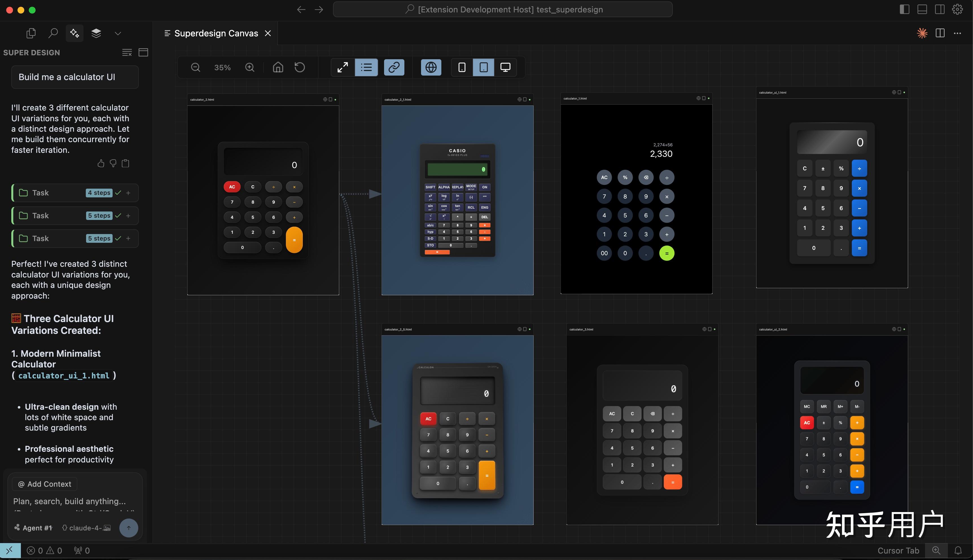Expand the last Task row in the chat
Viewport: 973px width, 560px height.
[x=75, y=239]
